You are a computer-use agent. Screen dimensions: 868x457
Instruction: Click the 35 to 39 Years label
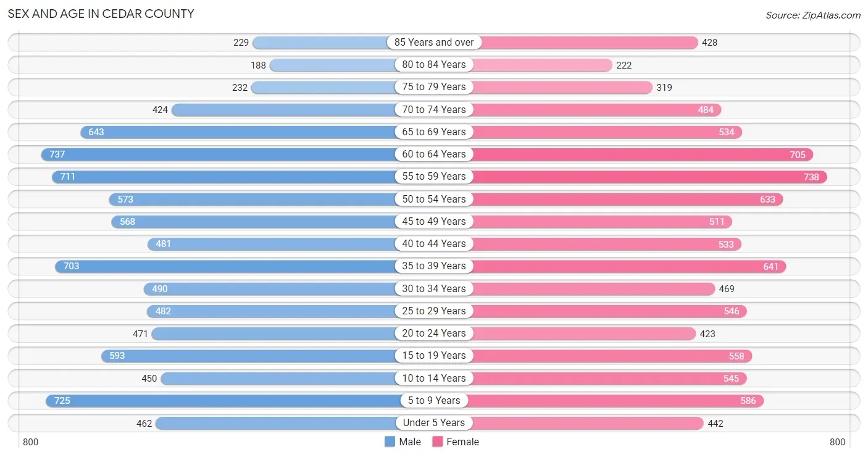434,266
